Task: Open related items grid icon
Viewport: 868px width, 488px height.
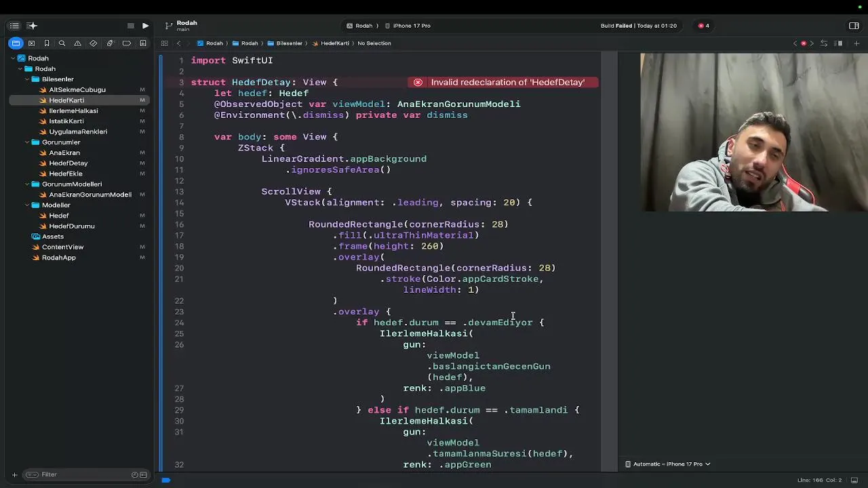Action: point(164,43)
